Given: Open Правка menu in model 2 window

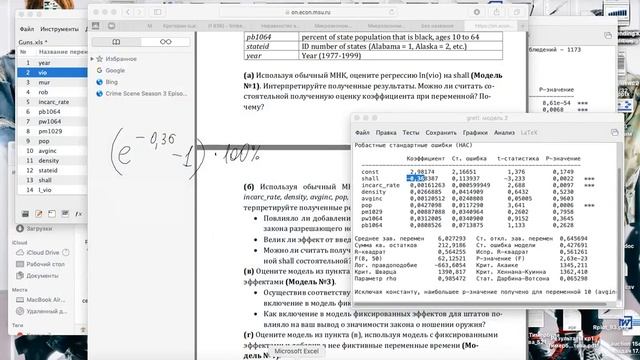Looking at the screenshot, I should pyautogui.click(x=386, y=133).
